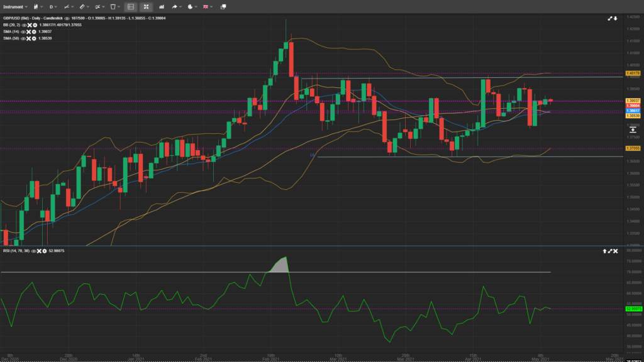Click the auto-scale price axis icon
This screenshot has height=362, width=644.
tap(633, 129)
